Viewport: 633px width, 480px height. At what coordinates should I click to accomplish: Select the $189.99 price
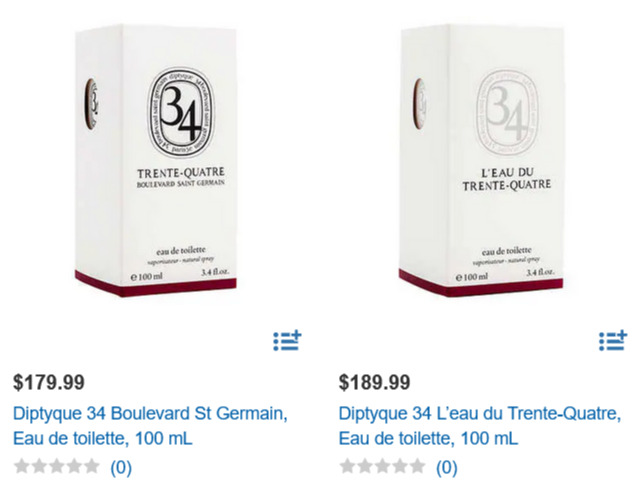pos(374,382)
